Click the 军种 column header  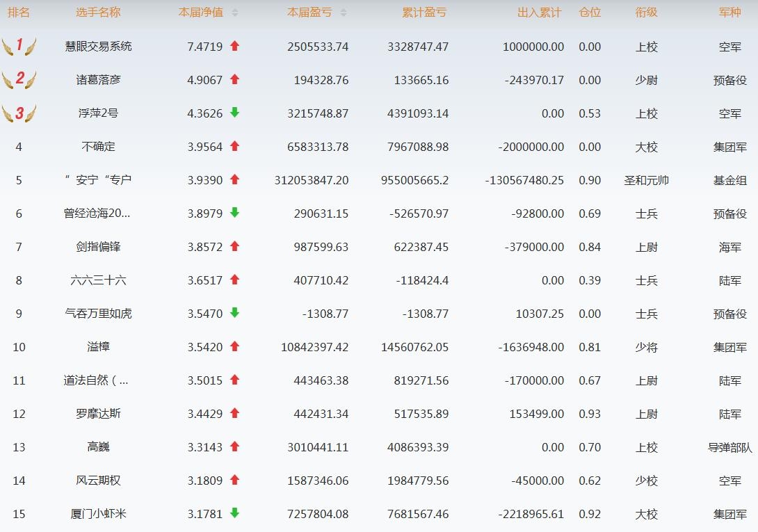[729, 13]
